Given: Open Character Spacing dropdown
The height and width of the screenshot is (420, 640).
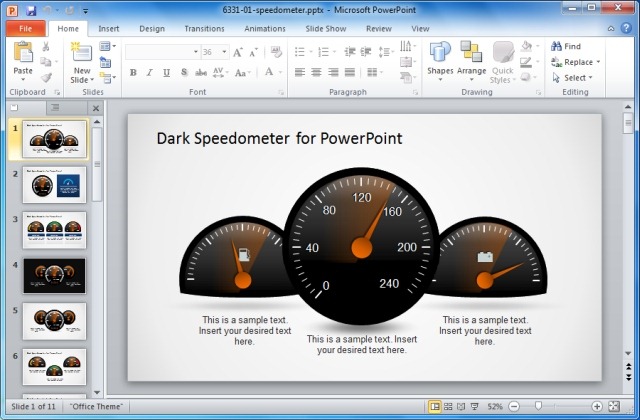Looking at the screenshot, I should tap(220, 73).
